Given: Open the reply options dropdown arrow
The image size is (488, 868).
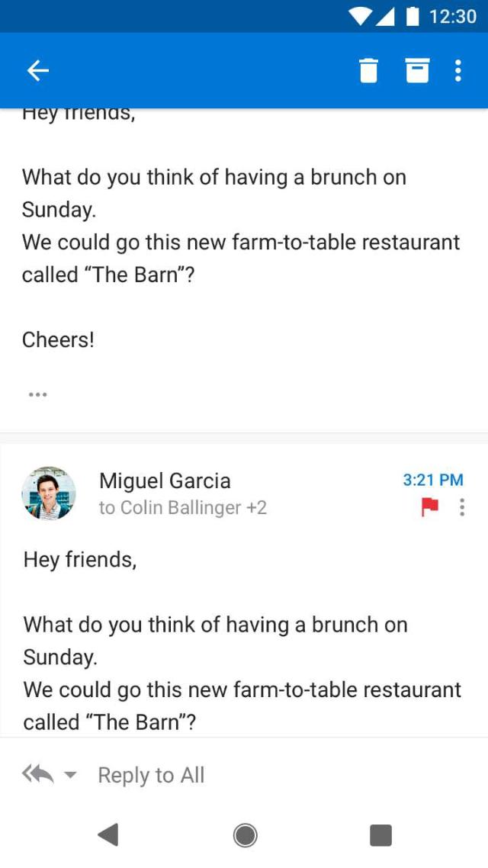Looking at the screenshot, I should (x=71, y=775).
